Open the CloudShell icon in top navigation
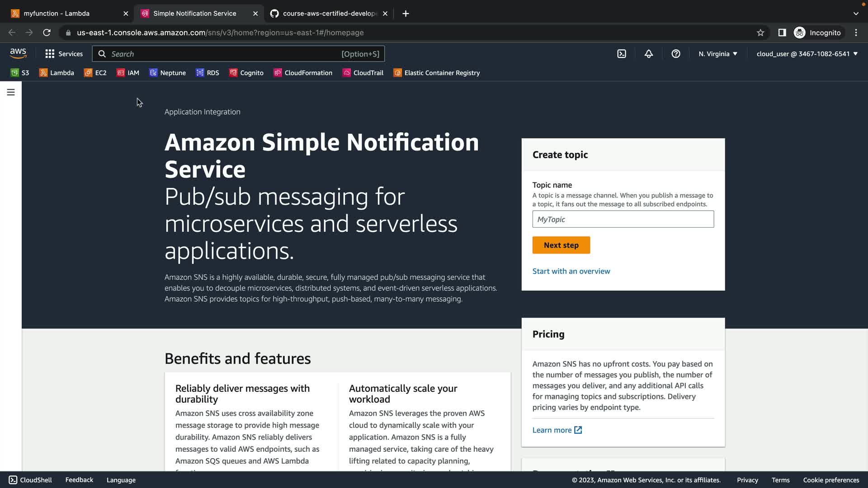Image resolution: width=868 pixels, height=488 pixels. (622, 54)
